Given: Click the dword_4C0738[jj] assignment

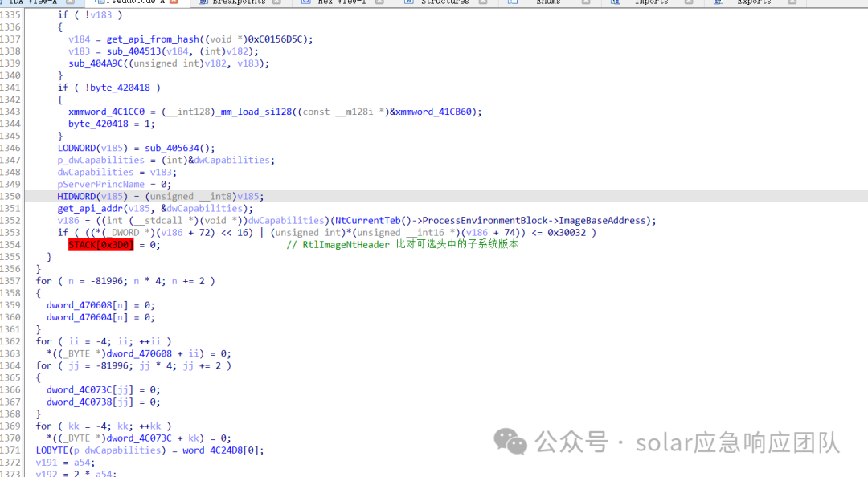Looking at the screenshot, I should (x=104, y=402).
